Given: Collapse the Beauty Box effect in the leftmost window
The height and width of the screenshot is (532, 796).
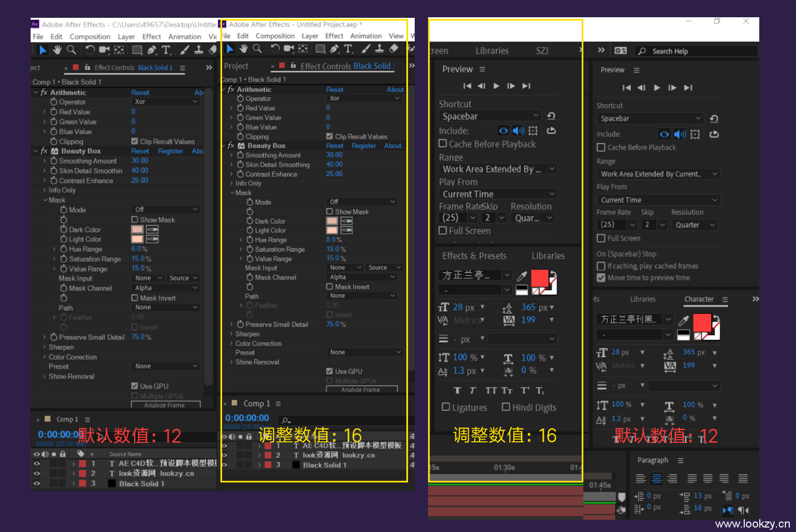Looking at the screenshot, I should pyautogui.click(x=36, y=151).
